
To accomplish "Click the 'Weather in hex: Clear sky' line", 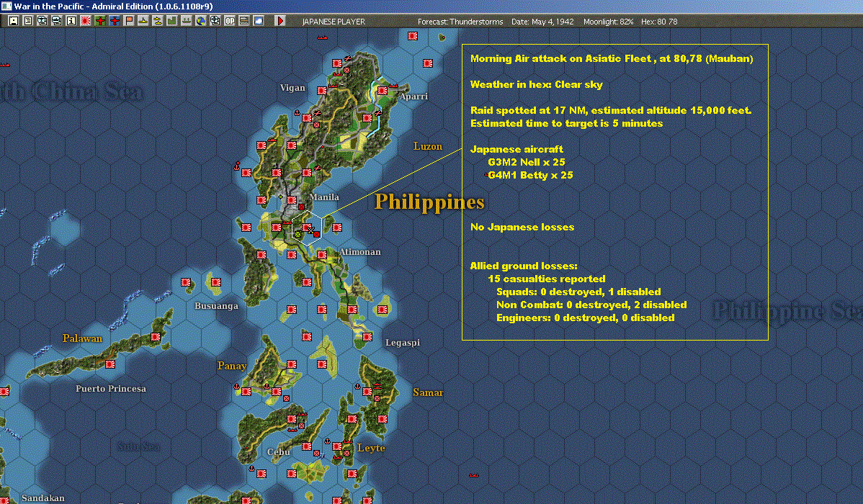I will 536,85.
